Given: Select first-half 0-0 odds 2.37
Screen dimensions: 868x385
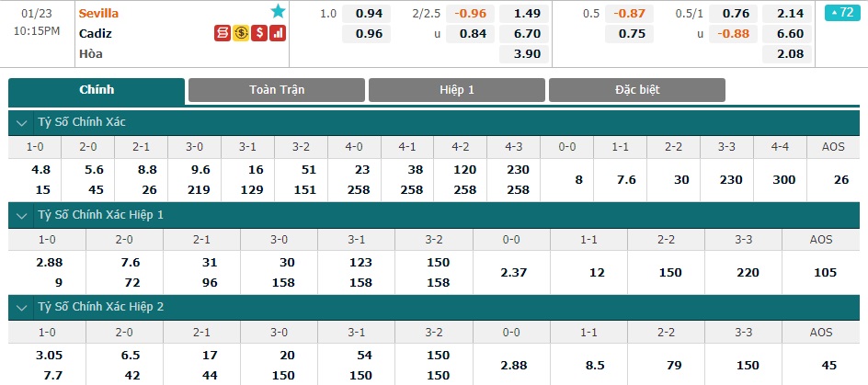Looking at the screenshot, I should coord(511,273).
